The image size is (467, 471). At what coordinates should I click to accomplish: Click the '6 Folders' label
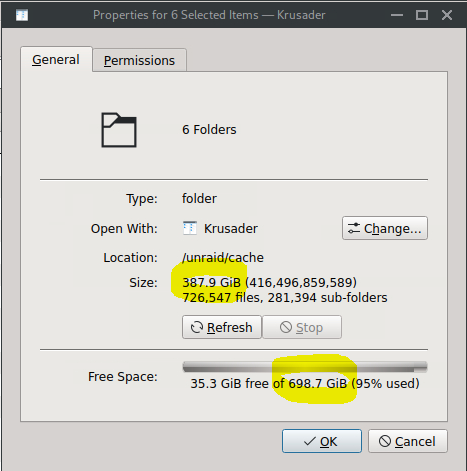point(209,130)
